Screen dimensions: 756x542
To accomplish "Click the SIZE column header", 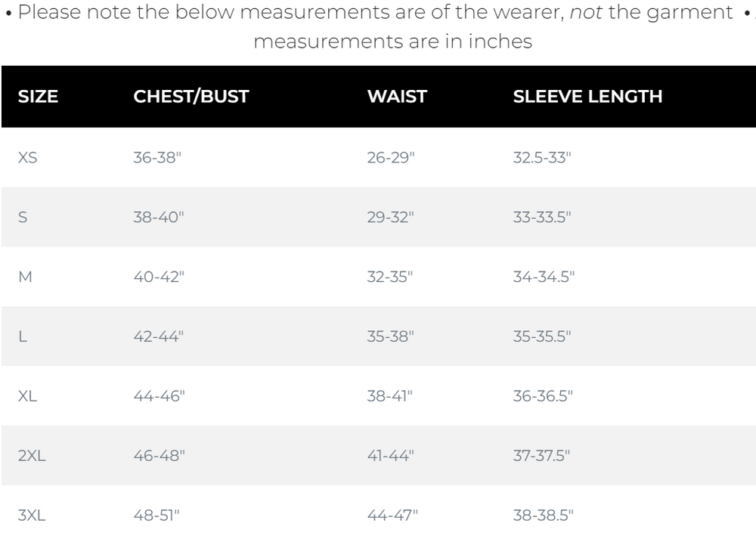I will (x=38, y=97).
